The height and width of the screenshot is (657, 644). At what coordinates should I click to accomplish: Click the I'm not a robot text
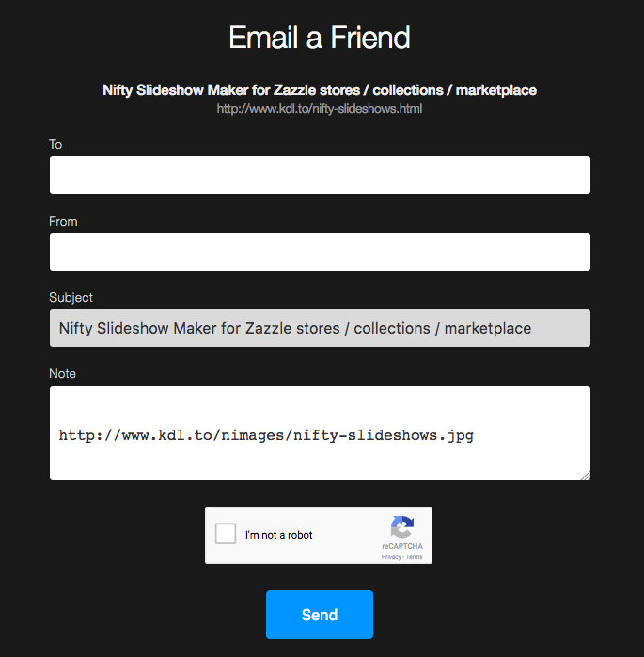278,535
